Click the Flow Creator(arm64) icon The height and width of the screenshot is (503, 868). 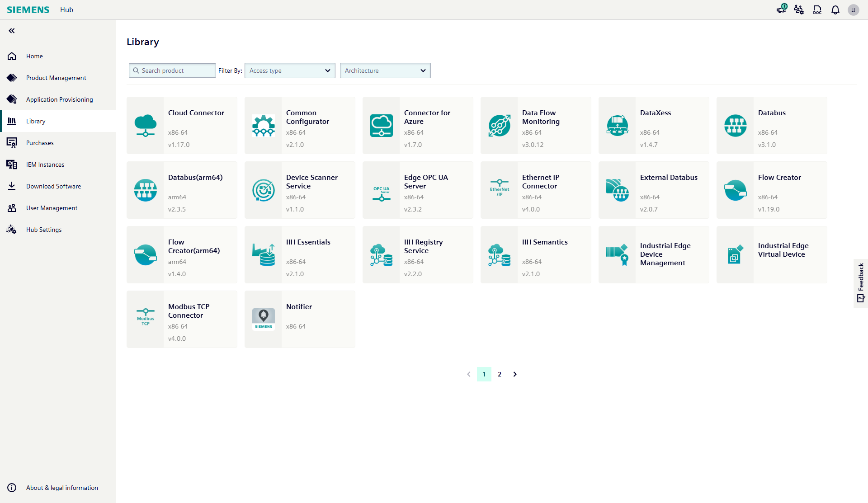click(146, 255)
